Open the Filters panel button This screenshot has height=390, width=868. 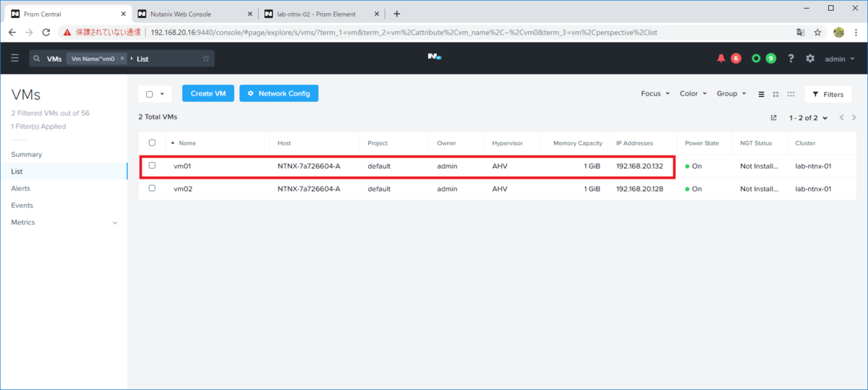coord(827,94)
